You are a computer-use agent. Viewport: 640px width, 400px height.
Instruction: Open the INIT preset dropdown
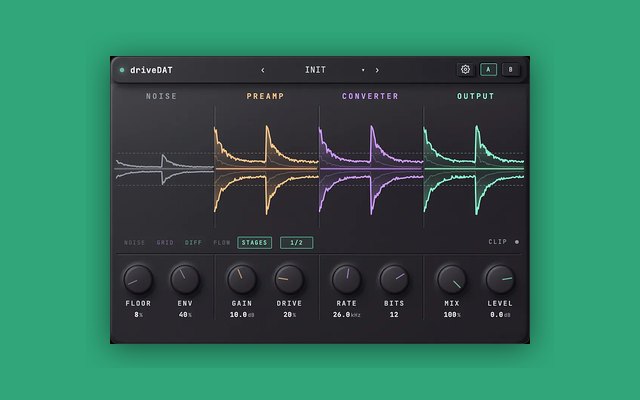(316, 70)
